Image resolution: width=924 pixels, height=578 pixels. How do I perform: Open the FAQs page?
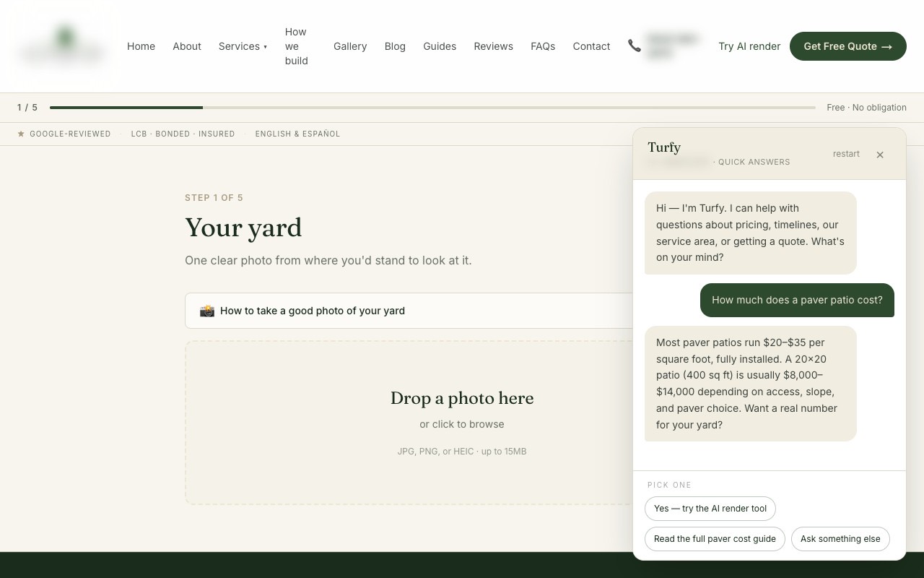[543, 46]
